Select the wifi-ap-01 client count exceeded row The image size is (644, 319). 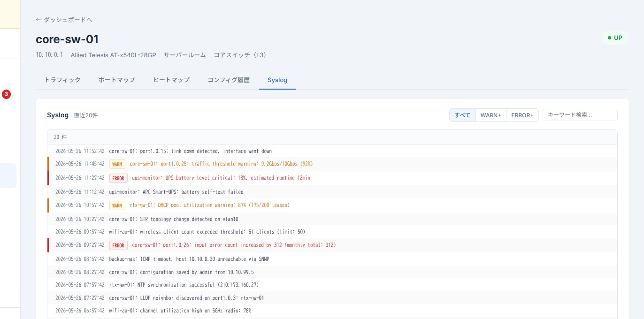pyautogui.click(x=332, y=232)
